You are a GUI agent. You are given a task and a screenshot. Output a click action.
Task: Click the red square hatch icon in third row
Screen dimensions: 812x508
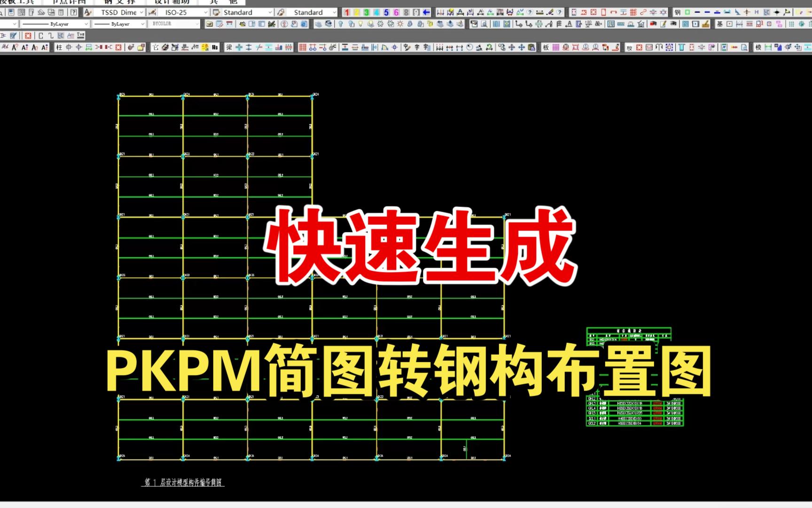28,35
